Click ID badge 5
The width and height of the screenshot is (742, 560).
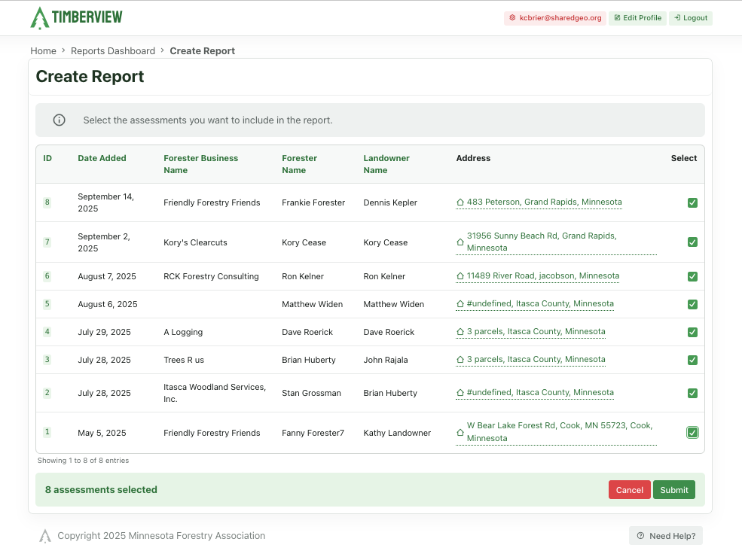47,304
